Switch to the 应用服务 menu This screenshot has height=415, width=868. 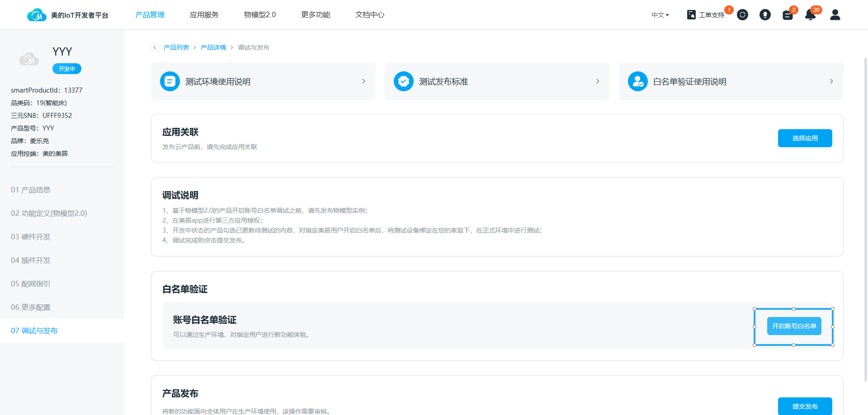[x=204, y=15]
